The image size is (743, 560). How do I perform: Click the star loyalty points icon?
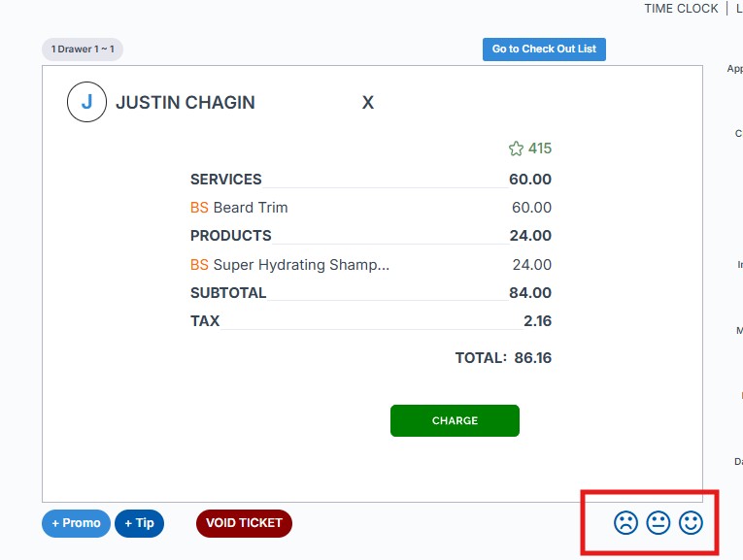pos(516,148)
